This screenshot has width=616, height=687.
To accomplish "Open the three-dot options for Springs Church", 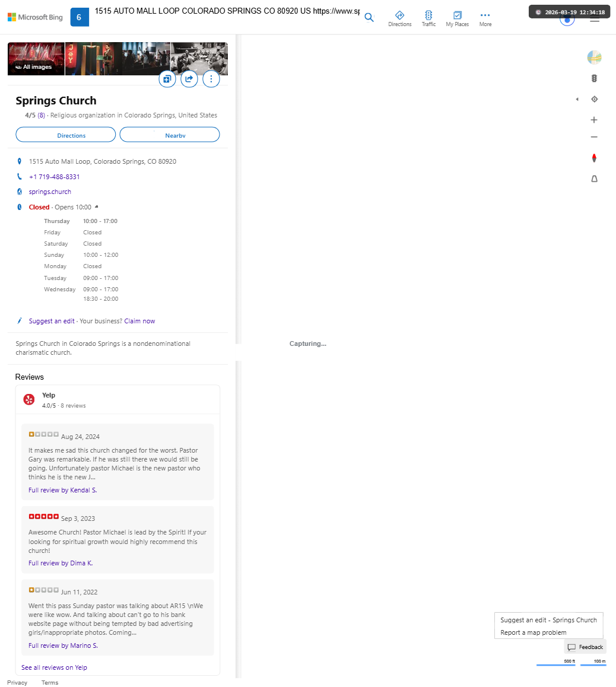I will (x=211, y=79).
